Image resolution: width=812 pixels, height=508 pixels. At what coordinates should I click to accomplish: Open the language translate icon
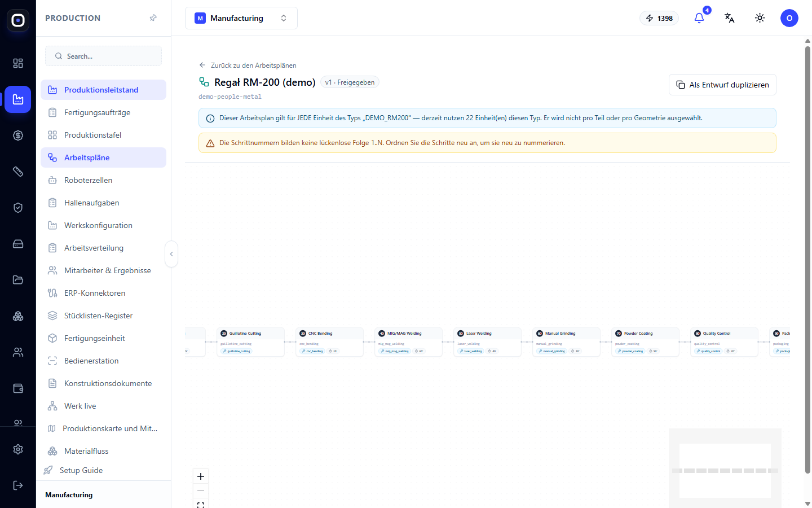point(730,18)
